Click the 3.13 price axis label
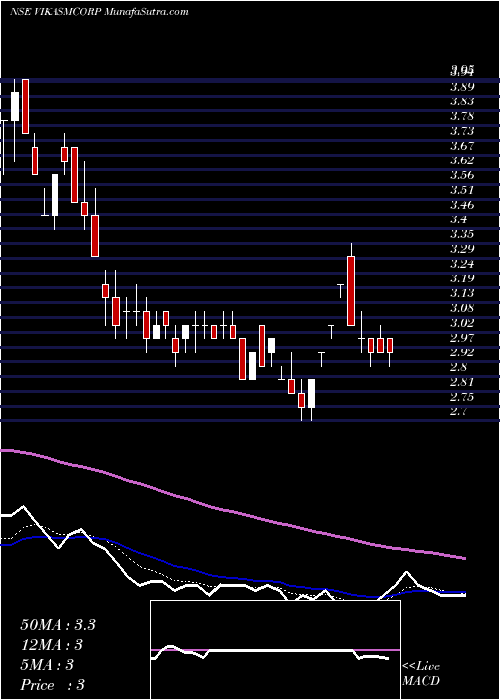 click(x=462, y=293)
